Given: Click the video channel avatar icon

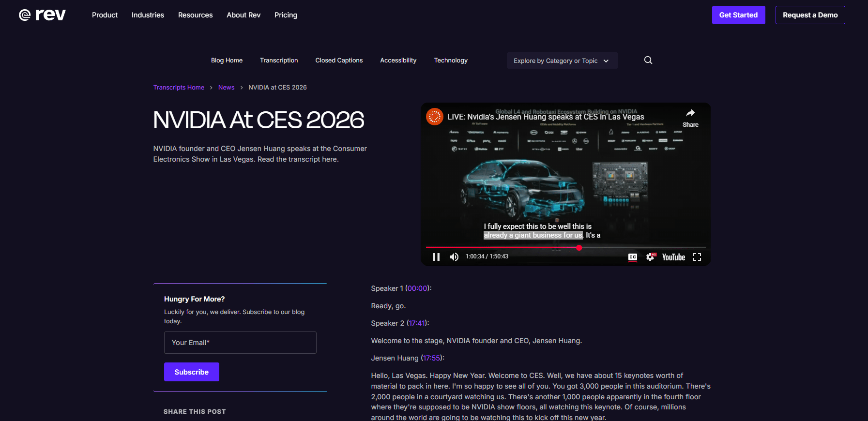Looking at the screenshot, I should [435, 117].
